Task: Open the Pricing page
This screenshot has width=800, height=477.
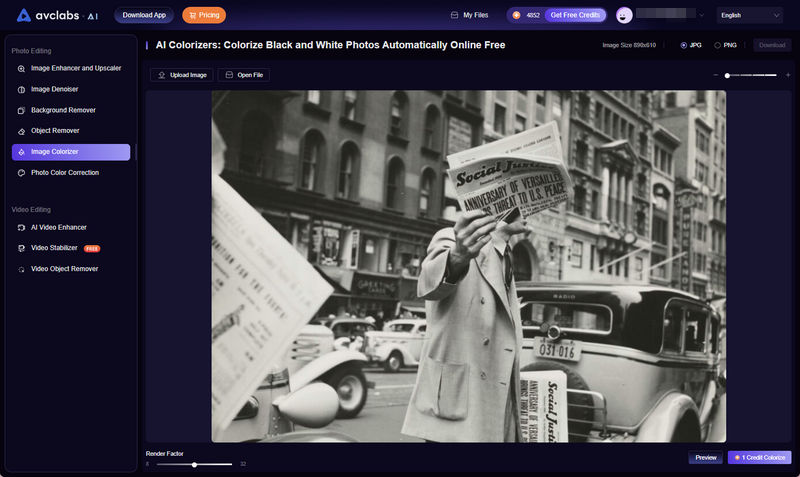Action: pos(204,15)
